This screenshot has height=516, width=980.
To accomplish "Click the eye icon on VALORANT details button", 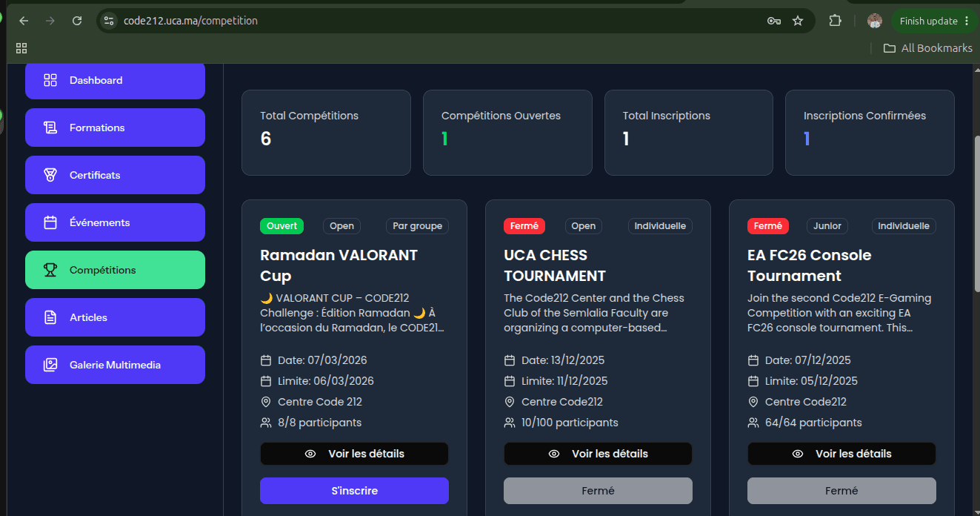I will 310,454.
